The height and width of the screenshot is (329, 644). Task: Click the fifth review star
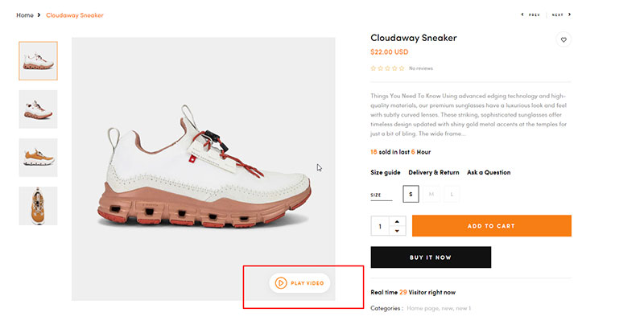click(402, 68)
